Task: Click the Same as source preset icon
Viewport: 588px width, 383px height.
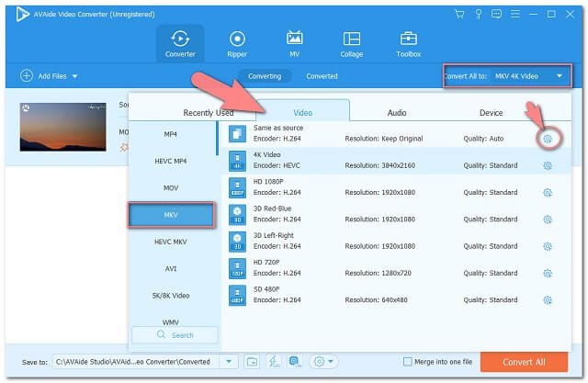Action: pyautogui.click(x=237, y=133)
